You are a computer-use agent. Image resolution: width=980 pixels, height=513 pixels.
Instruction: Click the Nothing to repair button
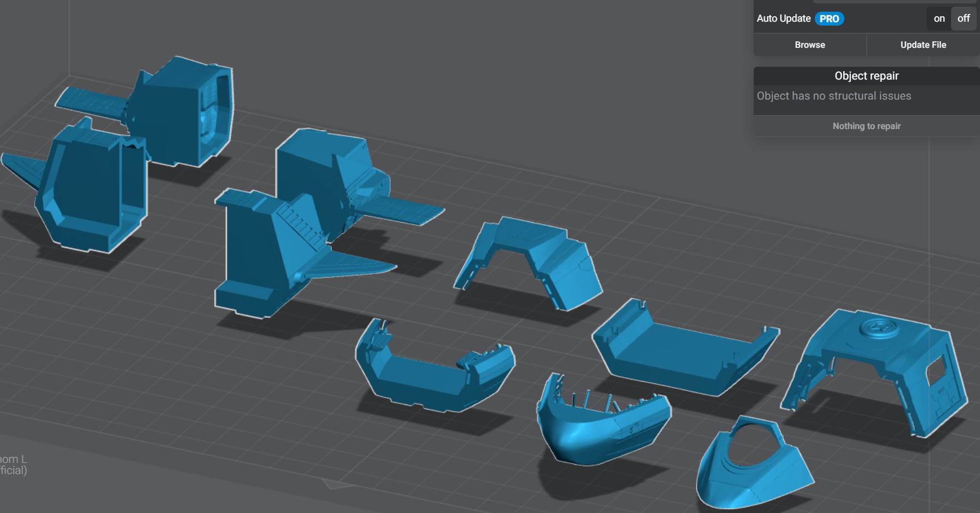867,126
